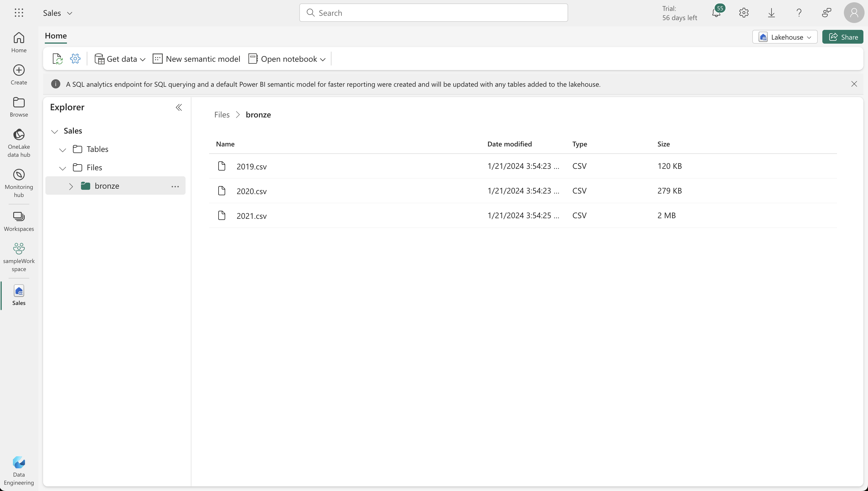Click the Refresh icon in the ribbon

(x=58, y=59)
